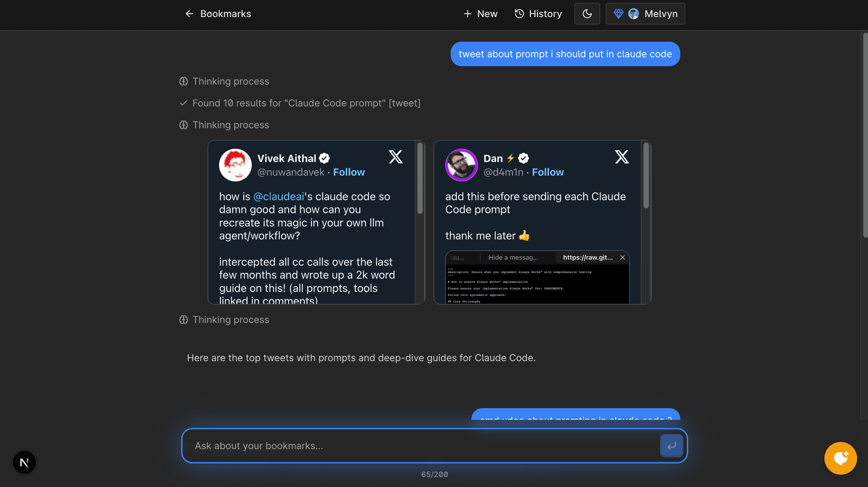Toggle the dark mode moon button
The image size is (868, 487).
[587, 14]
